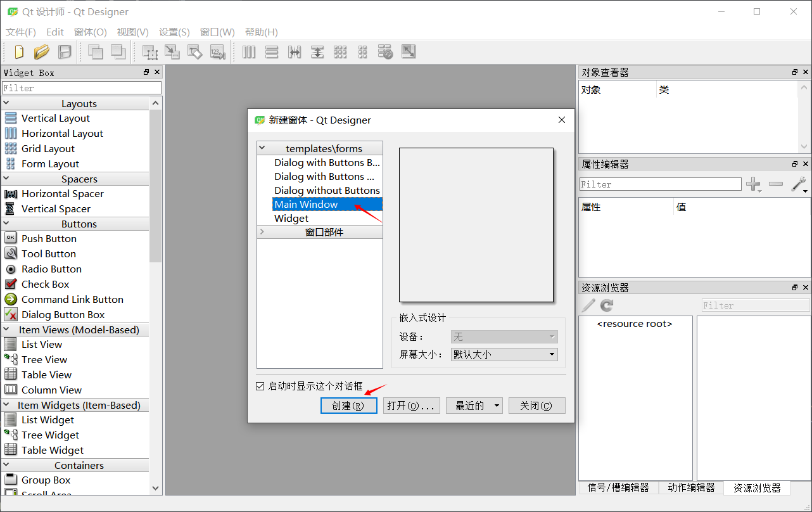This screenshot has width=812, height=512.
Task: Click the 创建(R) button
Action: click(349, 406)
